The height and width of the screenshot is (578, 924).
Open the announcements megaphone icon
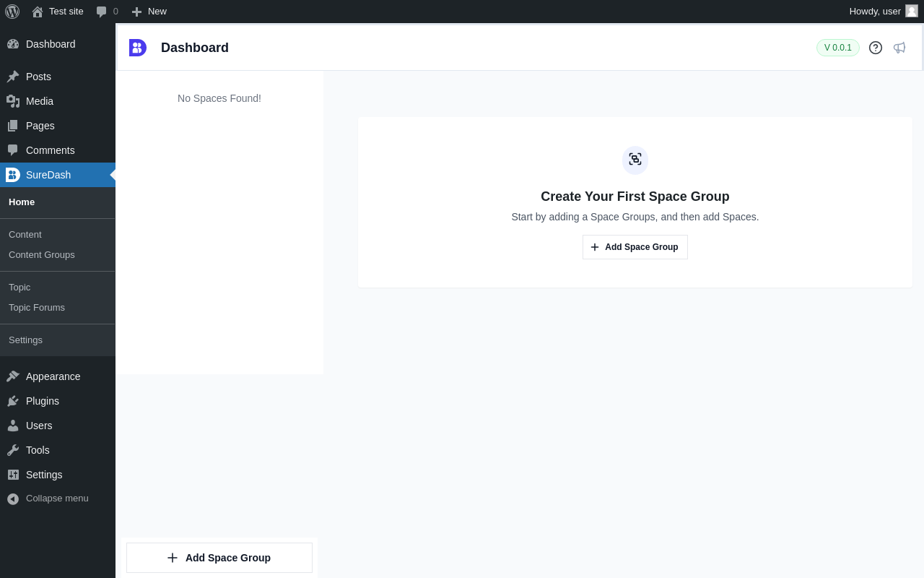click(x=899, y=48)
